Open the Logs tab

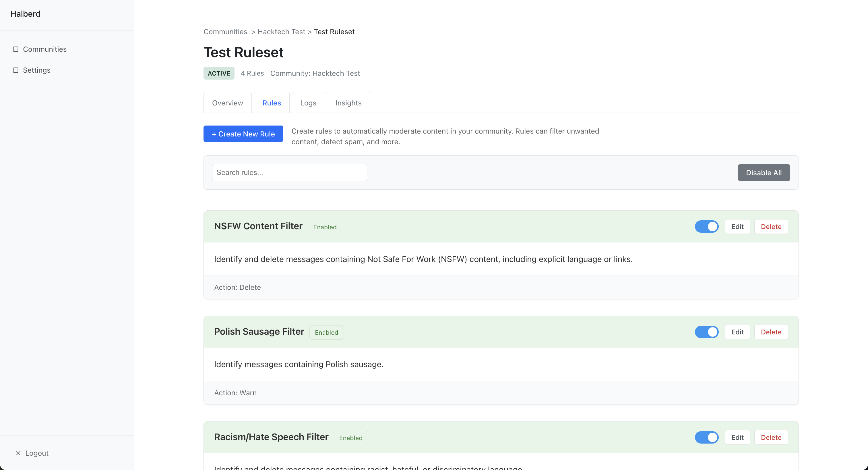308,103
